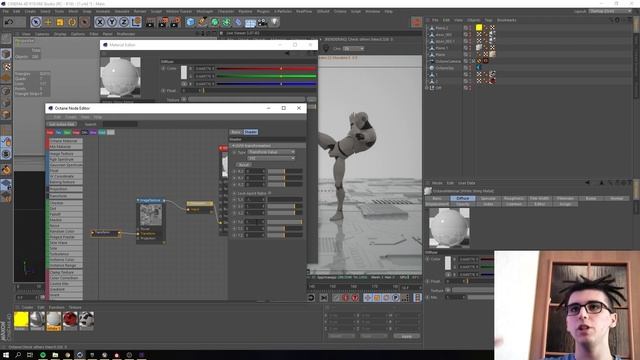Open the Array modeling objects icon
The height and width of the screenshot is (360, 640).
(226, 22)
